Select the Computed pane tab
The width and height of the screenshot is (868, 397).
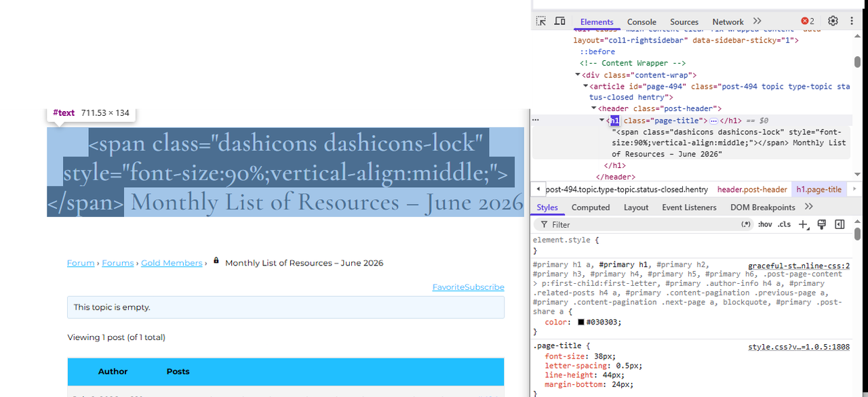pos(591,207)
